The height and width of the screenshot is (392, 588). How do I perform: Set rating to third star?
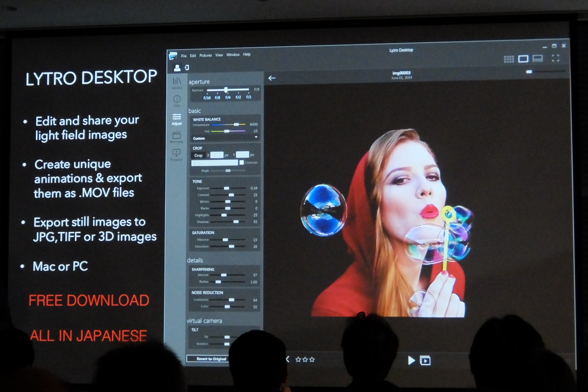coord(312,359)
